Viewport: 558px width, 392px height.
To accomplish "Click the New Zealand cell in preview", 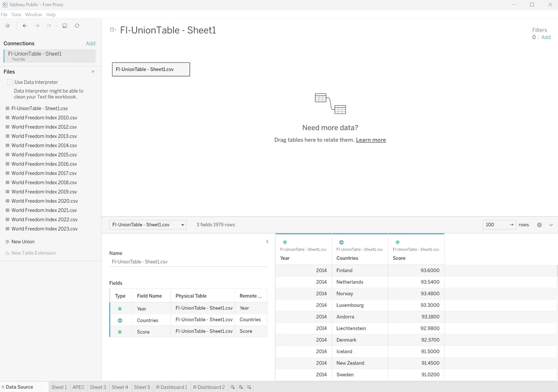I will click(x=360, y=363).
